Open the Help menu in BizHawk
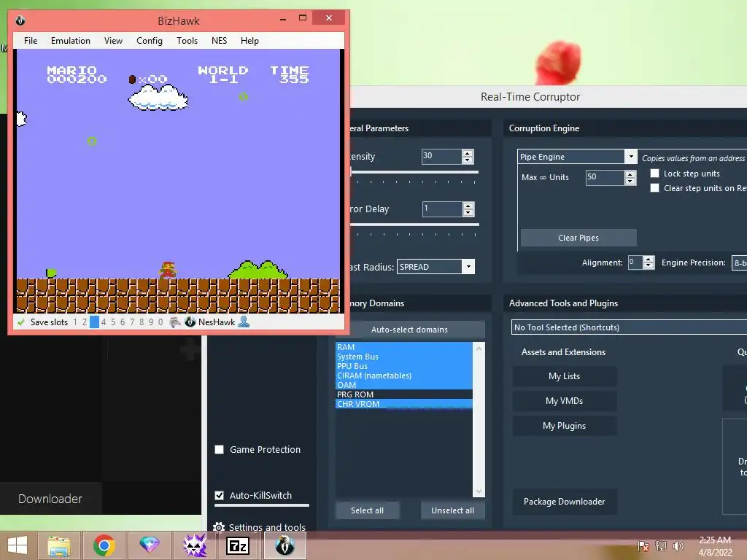The image size is (747, 560). click(x=249, y=41)
